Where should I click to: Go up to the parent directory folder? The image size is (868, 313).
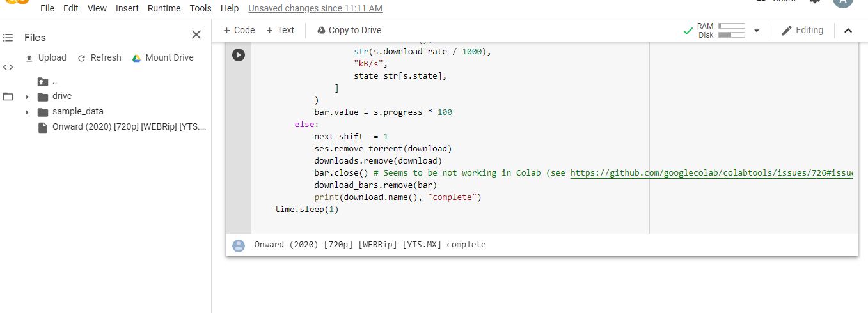43,81
